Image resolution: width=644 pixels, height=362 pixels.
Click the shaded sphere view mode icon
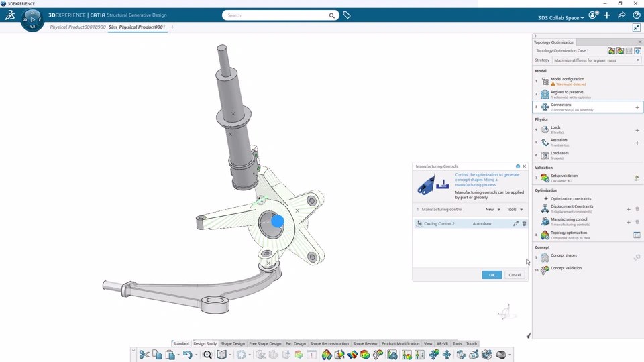(500, 355)
